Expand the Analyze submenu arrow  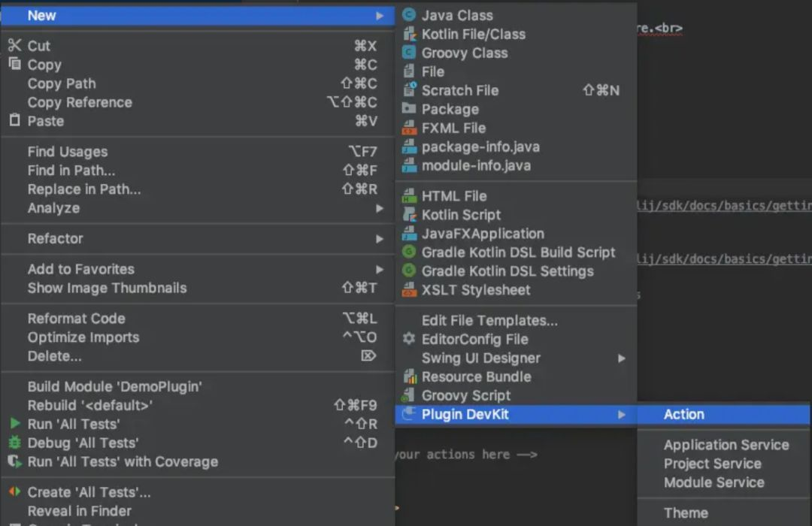380,208
